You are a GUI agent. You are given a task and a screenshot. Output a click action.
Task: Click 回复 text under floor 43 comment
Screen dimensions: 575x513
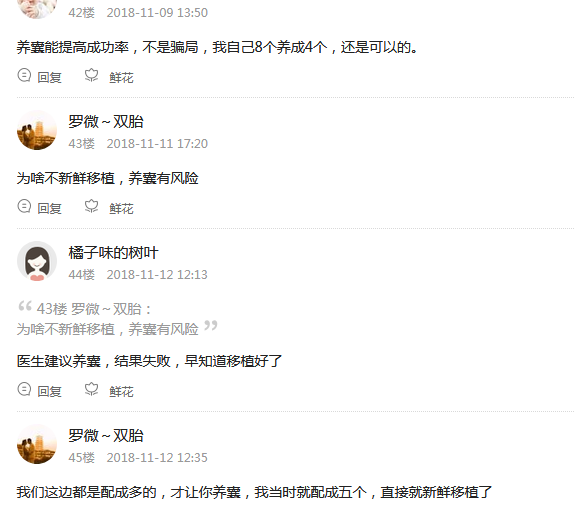pos(50,208)
